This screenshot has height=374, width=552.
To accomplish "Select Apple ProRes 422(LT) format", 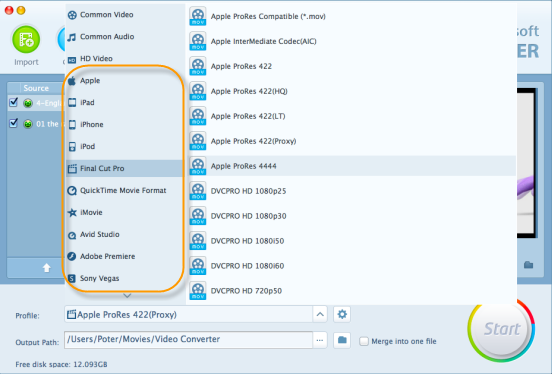I will pyautogui.click(x=352, y=116).
